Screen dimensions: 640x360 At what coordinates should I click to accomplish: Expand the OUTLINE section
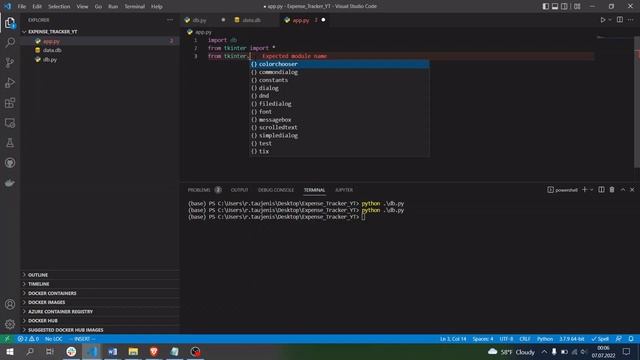coord(38,275)
